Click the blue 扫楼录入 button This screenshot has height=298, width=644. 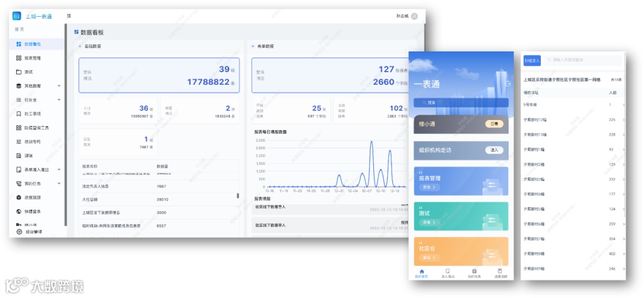click(x=532, y=60)
